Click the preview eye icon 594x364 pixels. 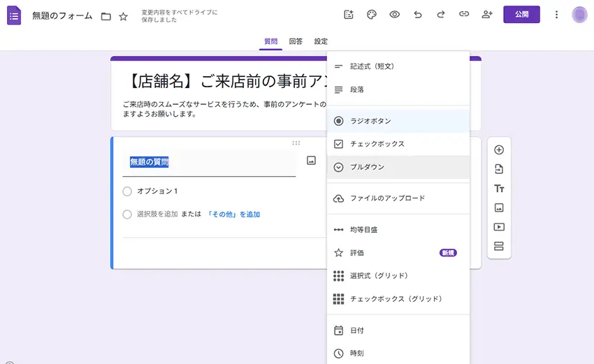(x=395, y=15)
